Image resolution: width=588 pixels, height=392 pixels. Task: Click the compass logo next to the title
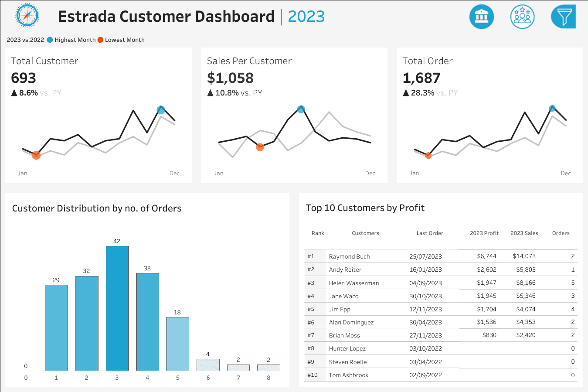coord(27,16)
